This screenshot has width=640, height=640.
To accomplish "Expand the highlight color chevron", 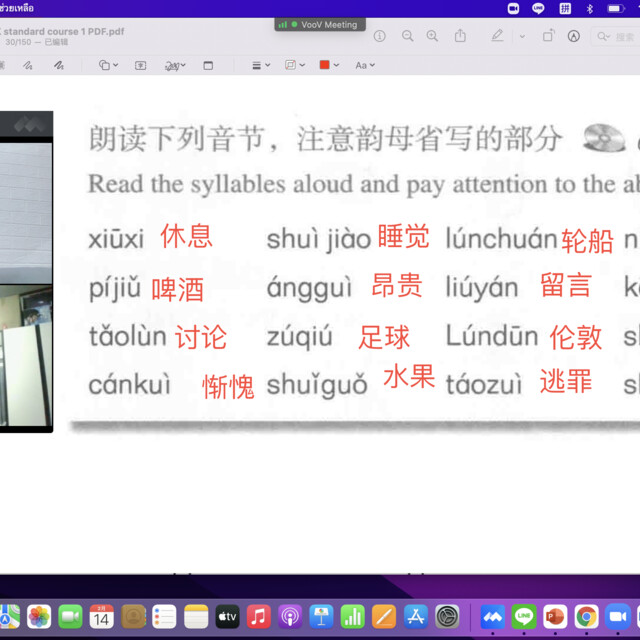I will pos(522,36).
